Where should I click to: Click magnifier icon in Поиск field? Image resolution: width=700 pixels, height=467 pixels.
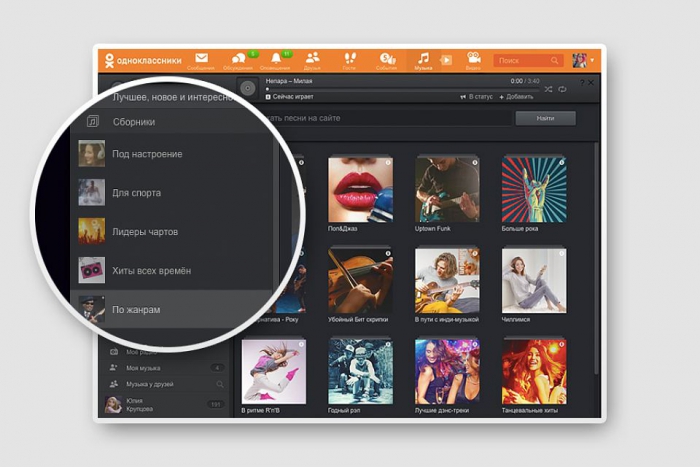[x=554, y=60]
